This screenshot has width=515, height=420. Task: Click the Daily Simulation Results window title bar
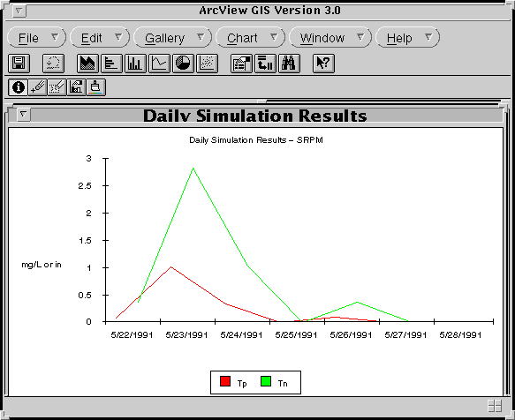click(255, 116)
